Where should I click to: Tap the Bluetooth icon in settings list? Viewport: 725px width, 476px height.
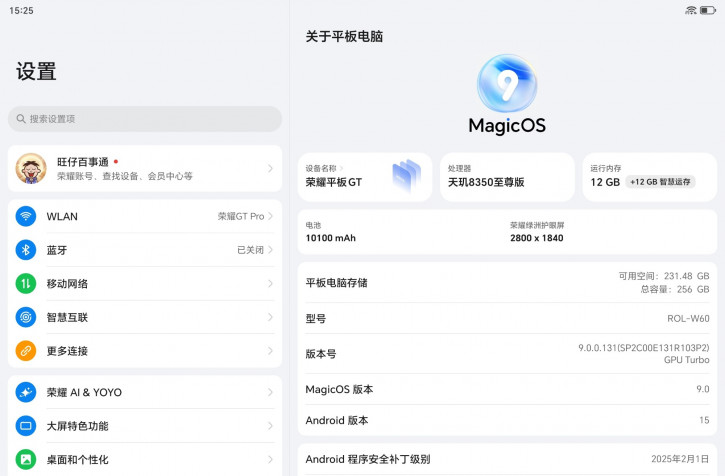26,250
